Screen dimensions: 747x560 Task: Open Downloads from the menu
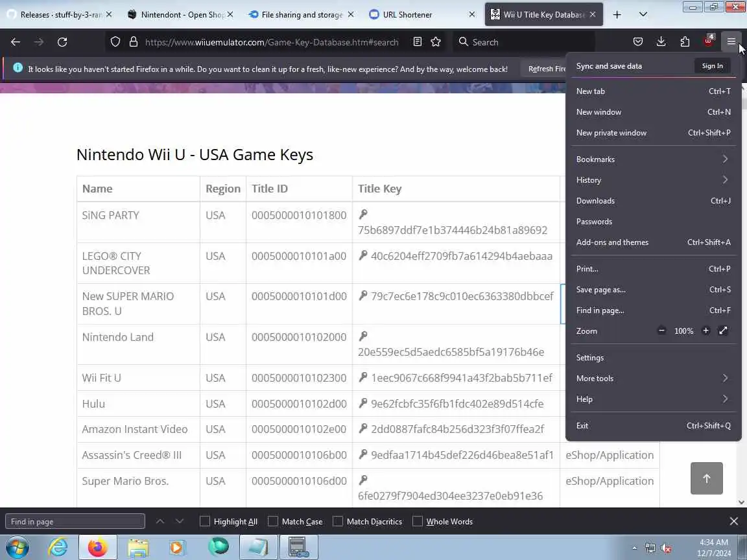(653, 201)
